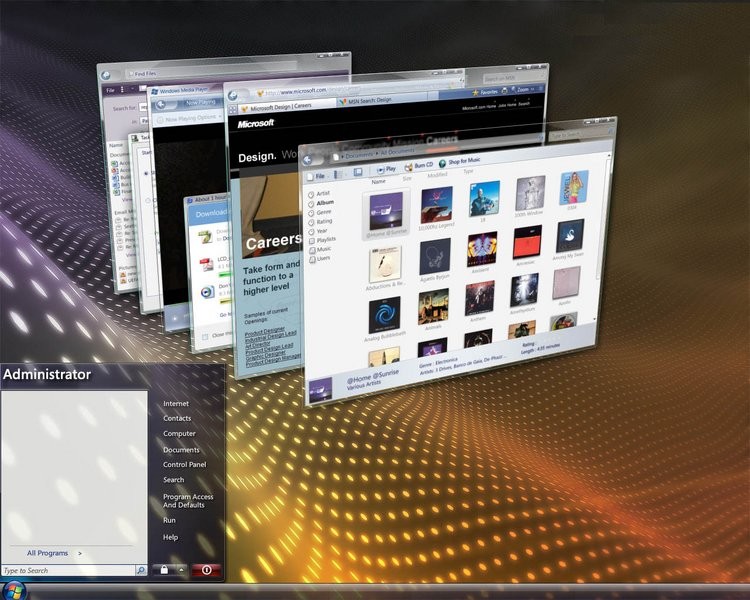
Task: Select the Genre grouping radio button
Action: [x=311, y=213]
